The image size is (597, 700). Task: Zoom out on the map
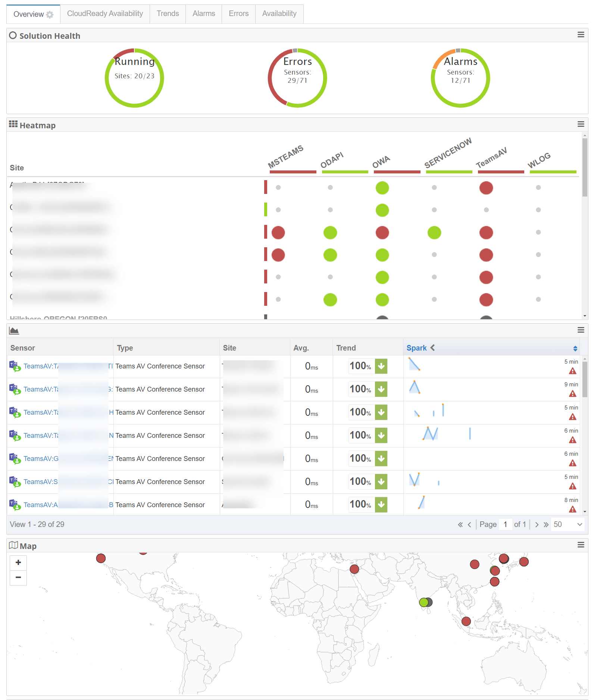tap(18, 578)
